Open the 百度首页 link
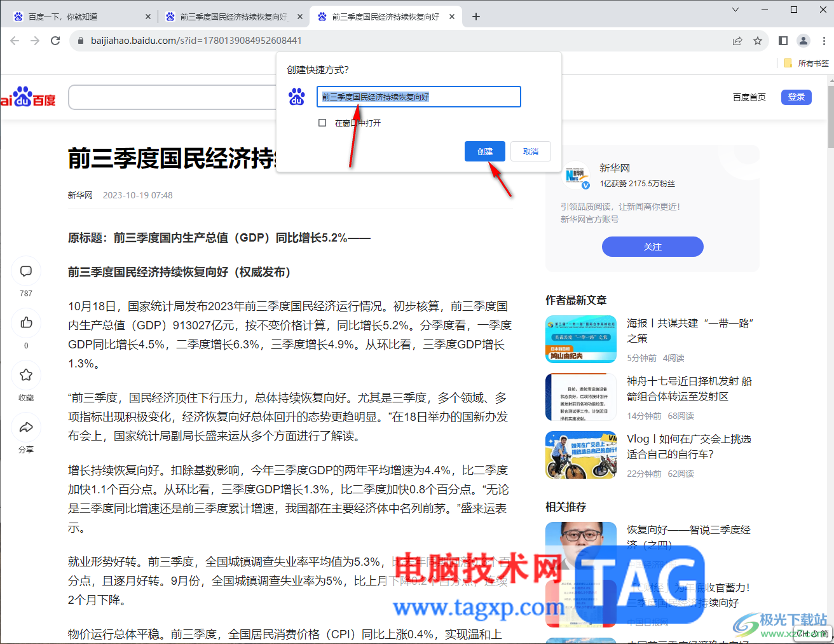 (x=749, y=97)
